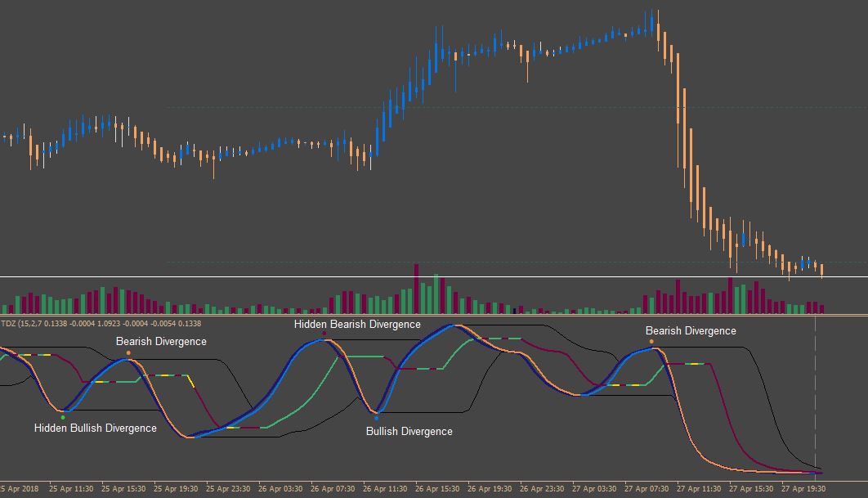Click the '27 Apr 15:30' time axis label
Viewport: 868px width, 498px height.
pos(751,488)
